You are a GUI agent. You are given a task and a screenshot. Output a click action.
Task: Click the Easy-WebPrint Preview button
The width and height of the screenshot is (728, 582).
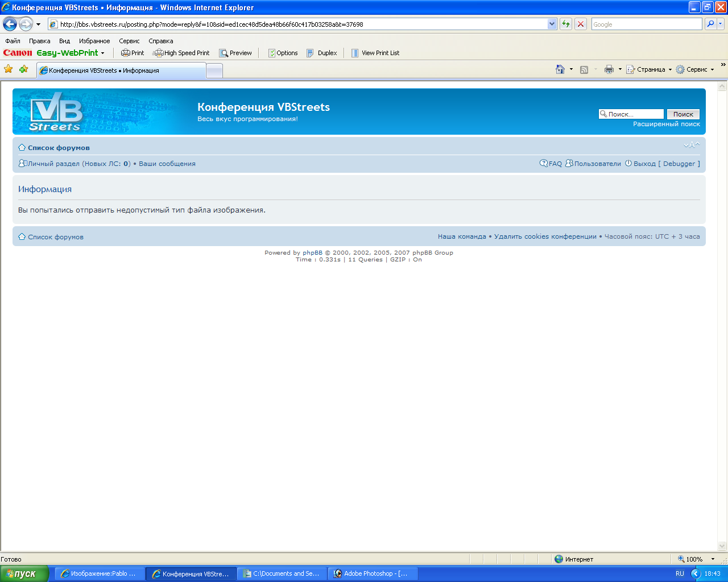[x=235, y=53]
